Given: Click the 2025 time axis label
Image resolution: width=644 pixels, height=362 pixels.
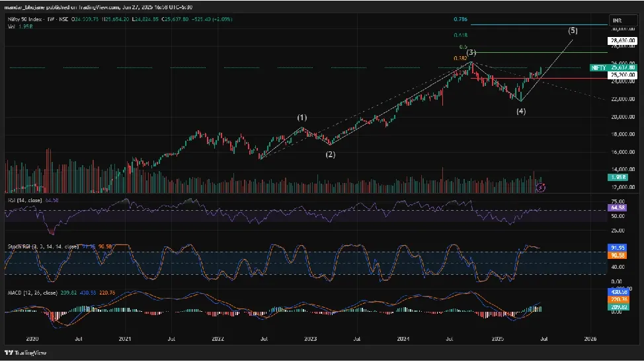Looking at the screenshot, I should pyautogui.click(x=497, y=339).
